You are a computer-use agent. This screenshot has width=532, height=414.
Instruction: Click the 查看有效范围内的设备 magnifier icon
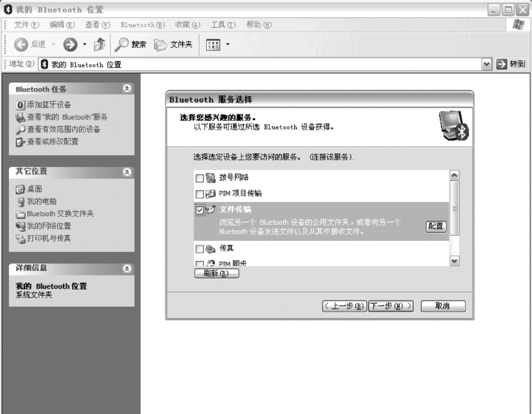[x=20, y=130]
